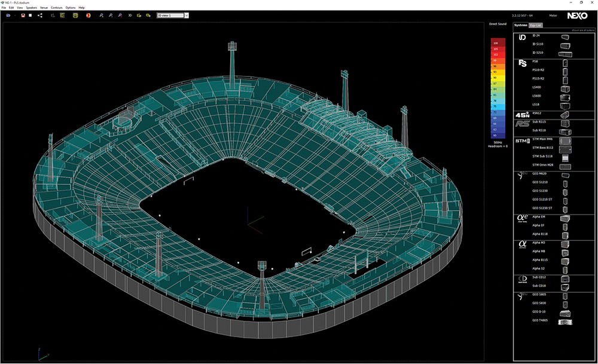
Task: Open the small arrow beside folder icon
Action: point(15,16)
